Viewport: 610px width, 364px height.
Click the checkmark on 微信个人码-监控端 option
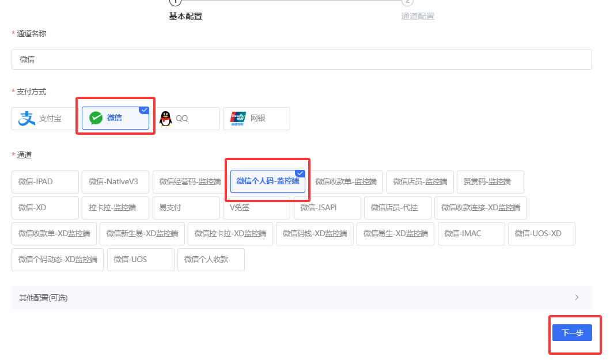(x=300, y=173)
